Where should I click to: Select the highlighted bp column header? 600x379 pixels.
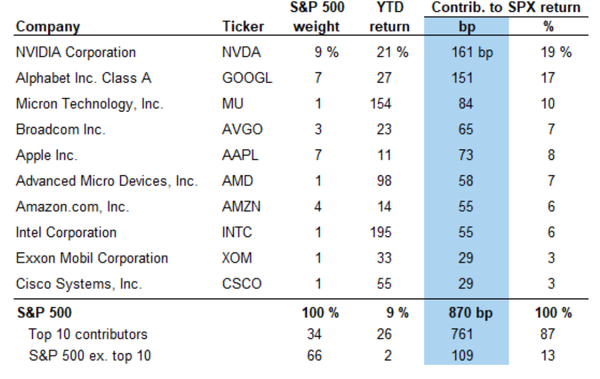(467, 27)
